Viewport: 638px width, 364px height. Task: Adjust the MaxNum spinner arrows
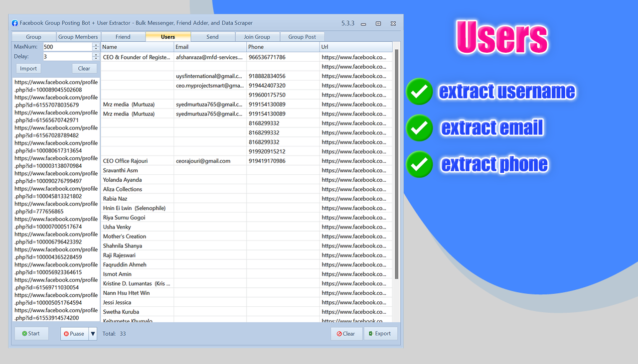click(x=96, y=47)
